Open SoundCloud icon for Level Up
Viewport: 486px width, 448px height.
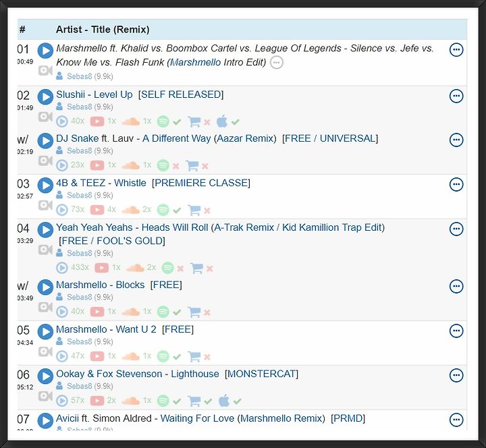[131, 121]
